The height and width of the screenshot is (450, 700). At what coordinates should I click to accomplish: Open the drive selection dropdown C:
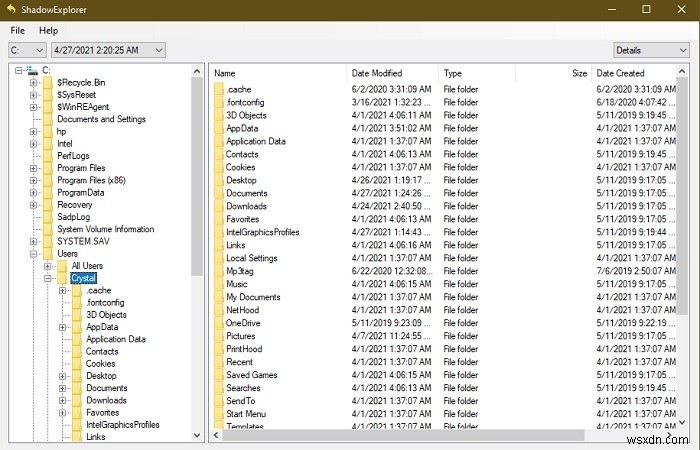click(27, 50)
